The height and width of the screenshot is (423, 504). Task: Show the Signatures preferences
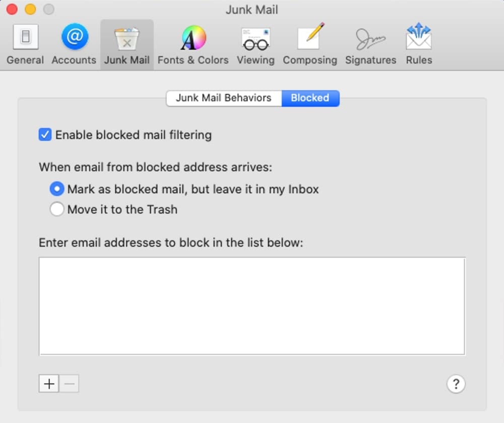click(370, 45)
